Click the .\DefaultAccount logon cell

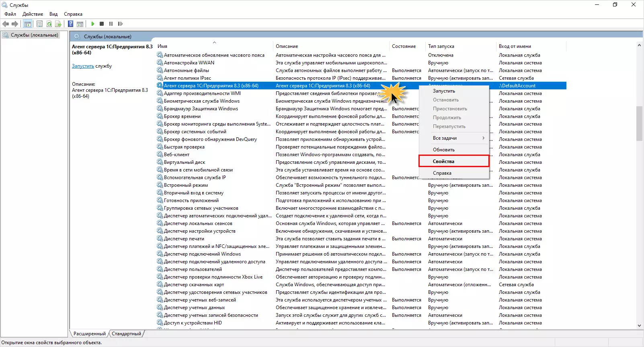(517, 86)
